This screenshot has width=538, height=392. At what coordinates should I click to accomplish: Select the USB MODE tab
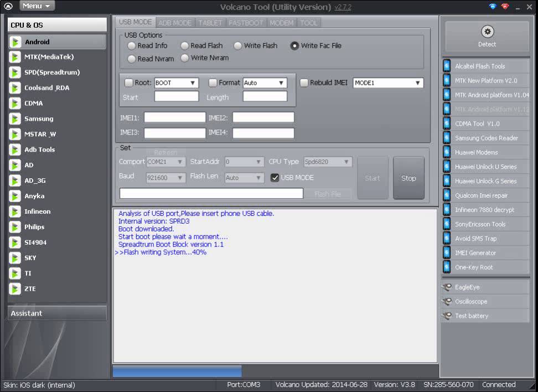[135, 22]
